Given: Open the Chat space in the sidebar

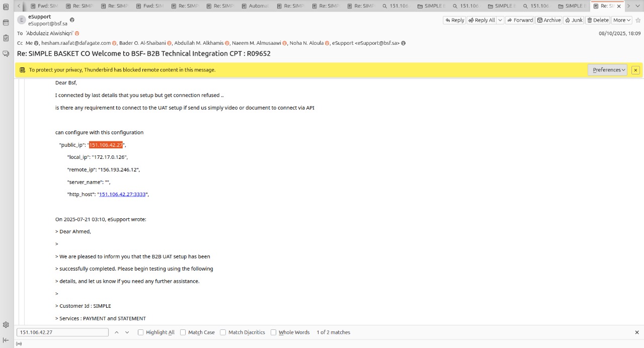Looking at the screenshot, I should coord(6,53).
